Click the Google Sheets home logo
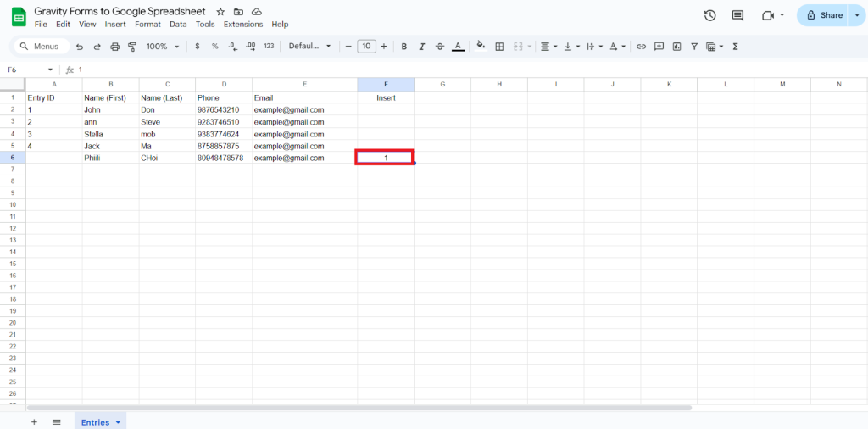This screenshot has height=429, width=868. tap(19, 18)
